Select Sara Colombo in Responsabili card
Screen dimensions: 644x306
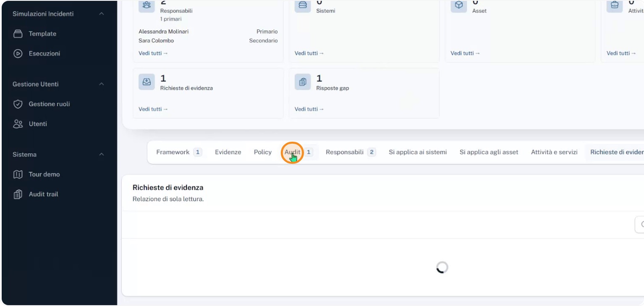pyautogui.click(x=156, y=41)
